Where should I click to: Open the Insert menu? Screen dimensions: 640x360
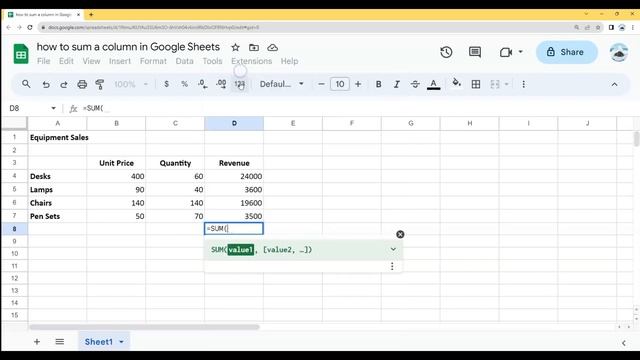pos(120,61)
